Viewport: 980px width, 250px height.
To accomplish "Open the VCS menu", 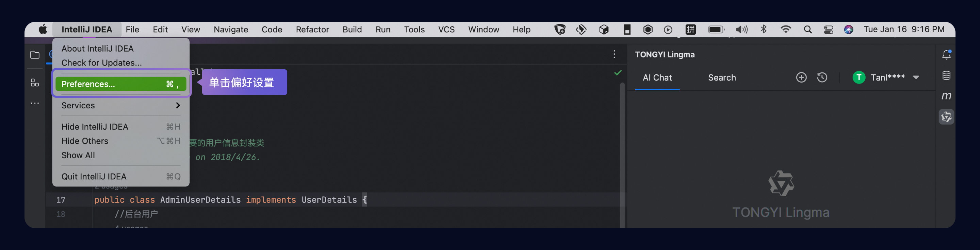I will (x=446, y=29).
